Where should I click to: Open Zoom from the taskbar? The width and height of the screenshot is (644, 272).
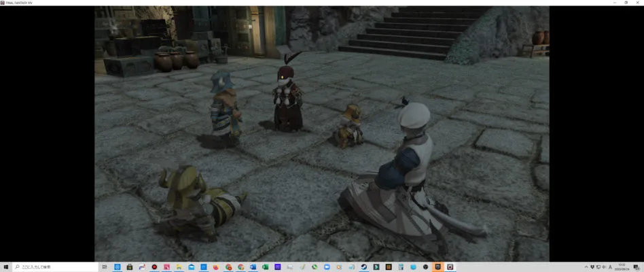pos(327,267)
